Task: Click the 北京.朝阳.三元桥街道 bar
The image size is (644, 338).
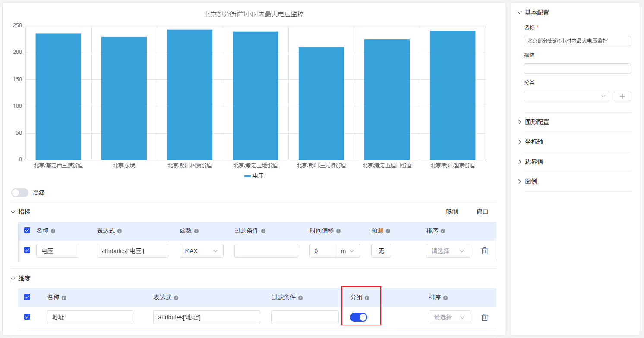Action: pyautogui.click(x=321, y=103)
